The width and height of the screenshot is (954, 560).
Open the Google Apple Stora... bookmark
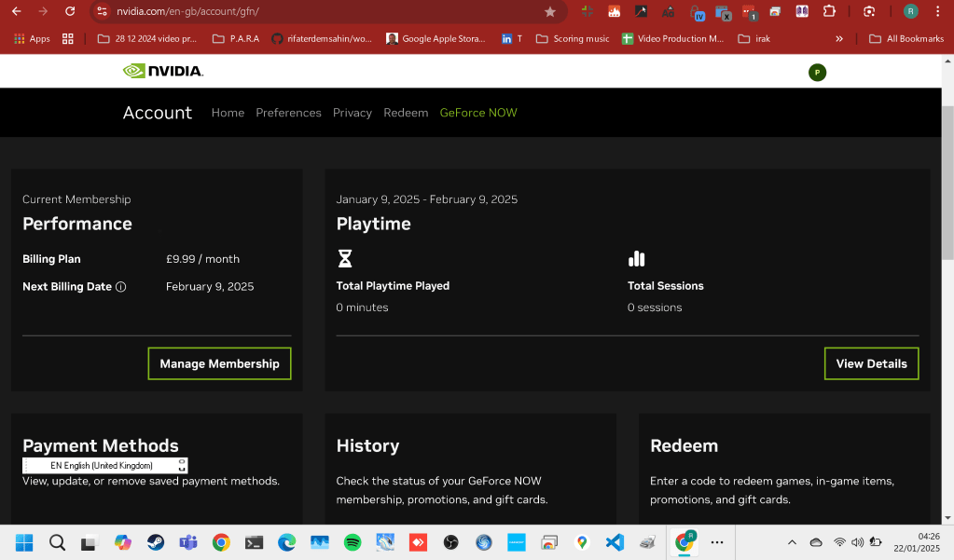coord(436,39)
